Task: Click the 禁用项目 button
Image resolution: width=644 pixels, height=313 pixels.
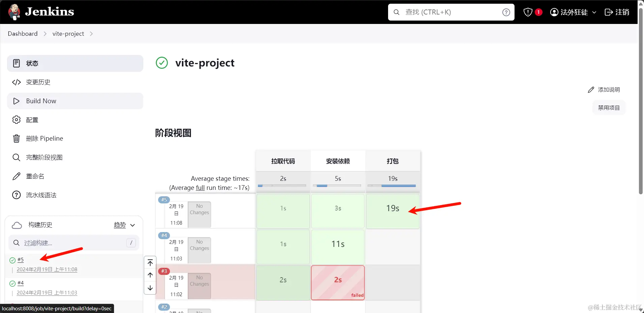Action: click(x=609, y=108)
